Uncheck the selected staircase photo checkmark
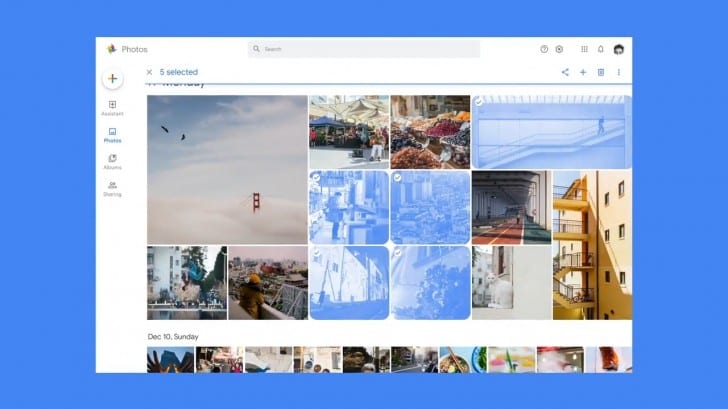728x409 pixels. tap(479, 102)
